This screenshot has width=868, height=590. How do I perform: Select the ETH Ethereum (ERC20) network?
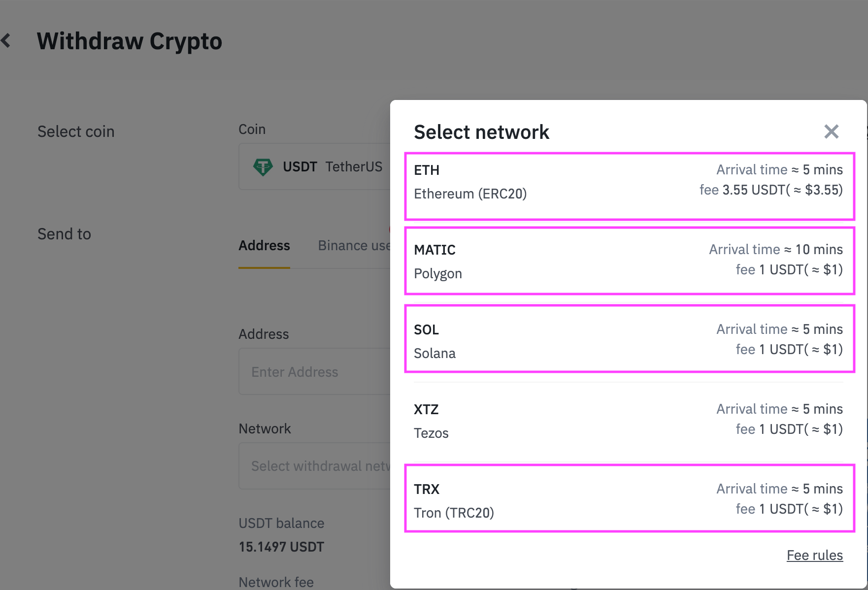tap(629, 186)
